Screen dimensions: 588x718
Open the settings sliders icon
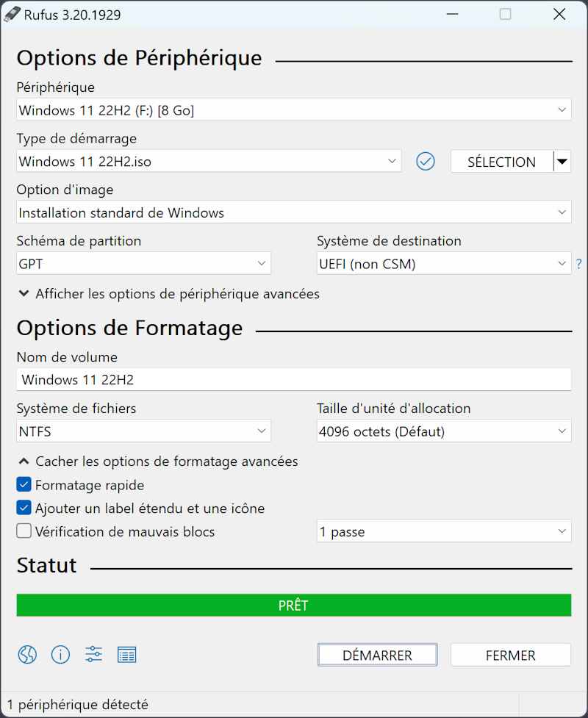pyautogui.click(x=94, y=654)
